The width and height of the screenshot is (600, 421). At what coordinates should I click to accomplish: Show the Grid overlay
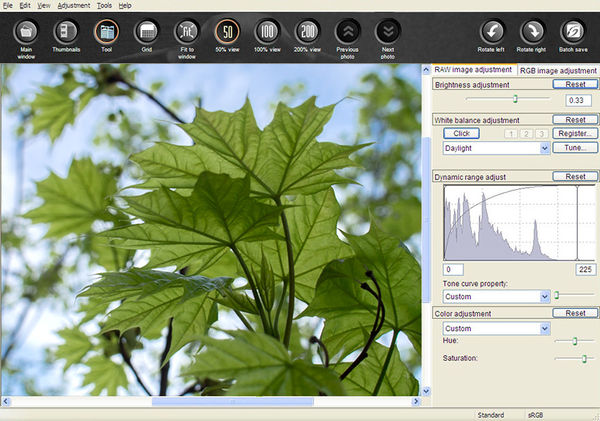coord(147,32)
